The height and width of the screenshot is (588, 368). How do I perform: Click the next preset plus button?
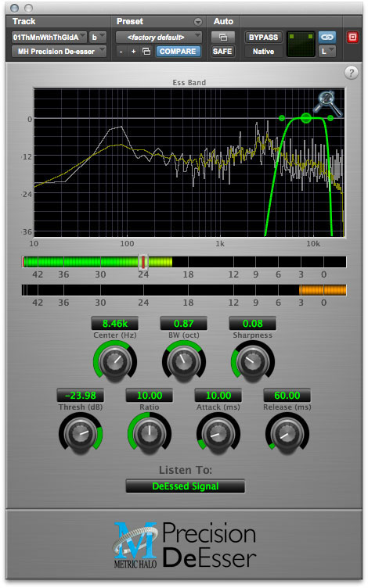pos(133,52)
